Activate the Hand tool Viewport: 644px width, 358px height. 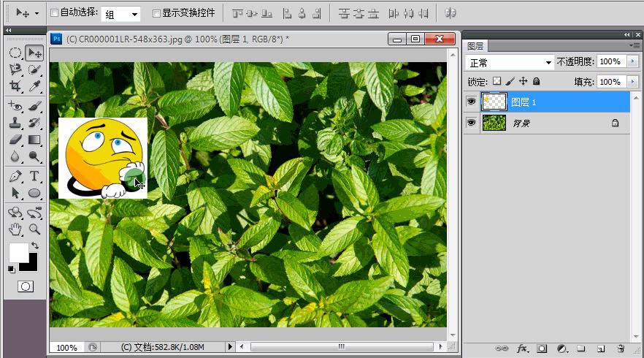[15, 229]
